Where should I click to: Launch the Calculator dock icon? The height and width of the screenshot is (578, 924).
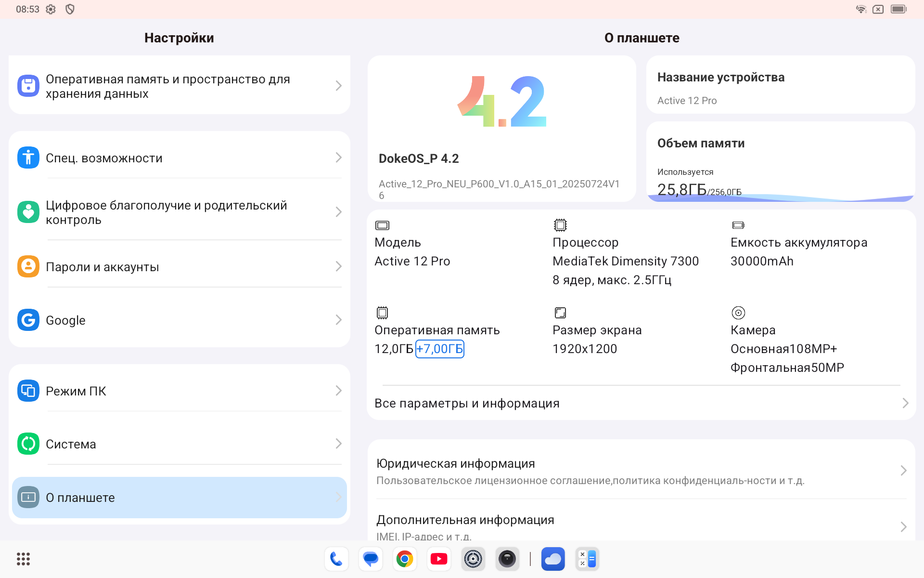click(587, 559)
